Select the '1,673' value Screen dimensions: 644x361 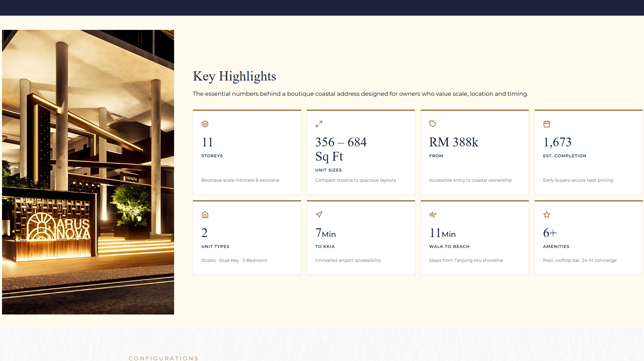click(x=557, y=142)
